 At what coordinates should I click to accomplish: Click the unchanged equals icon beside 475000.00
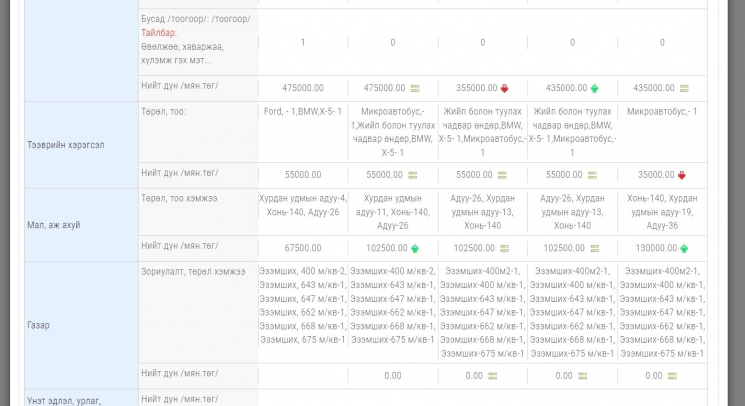(414, 88)
